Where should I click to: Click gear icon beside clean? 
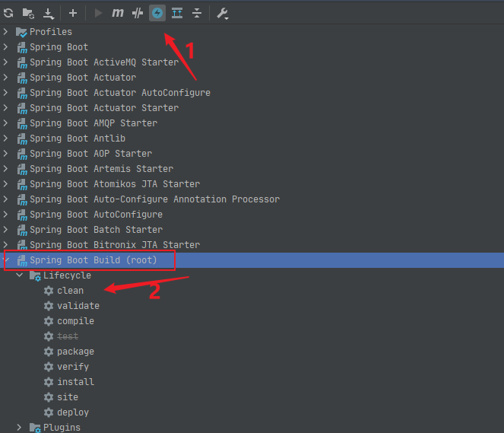click(x=49, y=291)
